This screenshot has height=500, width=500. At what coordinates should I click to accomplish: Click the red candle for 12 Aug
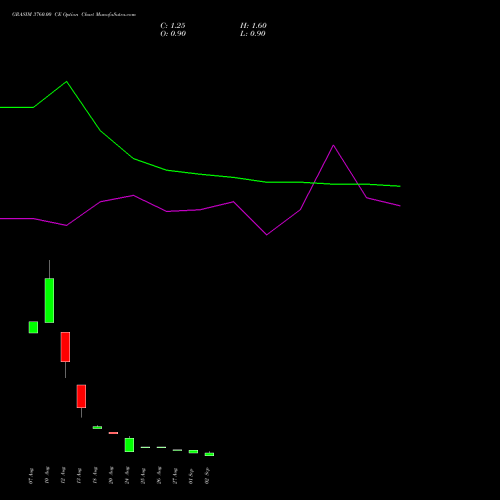65,347
